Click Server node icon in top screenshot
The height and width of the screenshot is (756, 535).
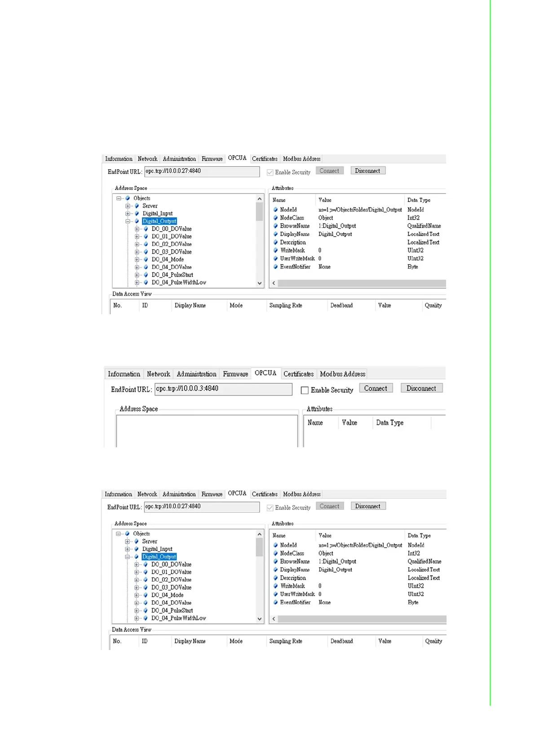click(x=137, y=206)
